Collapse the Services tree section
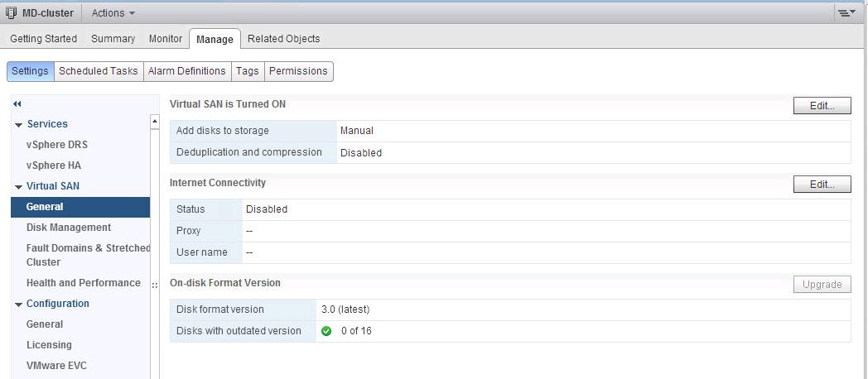The height and width of the screenshot is (379, 868). (18, 125)
